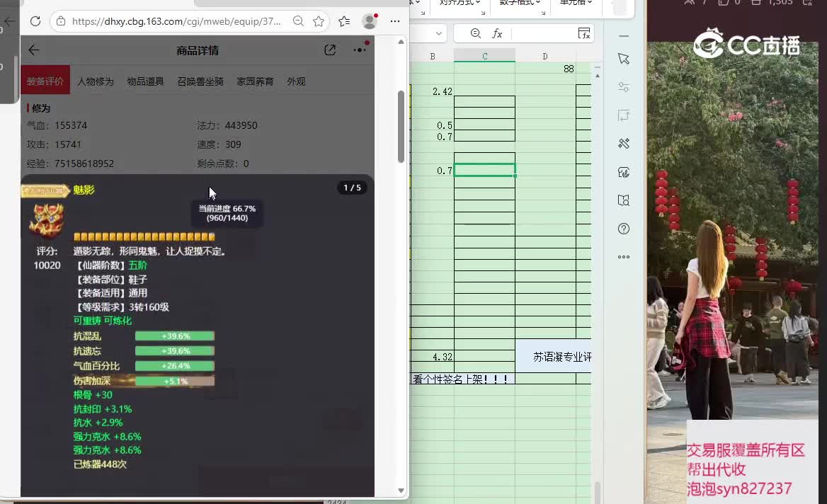The height and width of the screenshot is (504, 827).
Task: Collapse the spreadsheet side panel bar
Action: click(623, 36)
